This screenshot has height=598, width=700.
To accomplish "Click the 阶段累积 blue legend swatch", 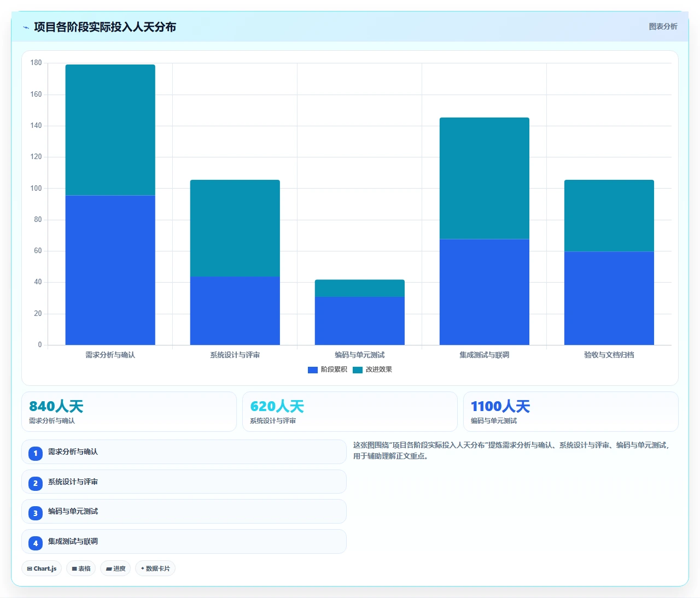I will coord(313,370).
